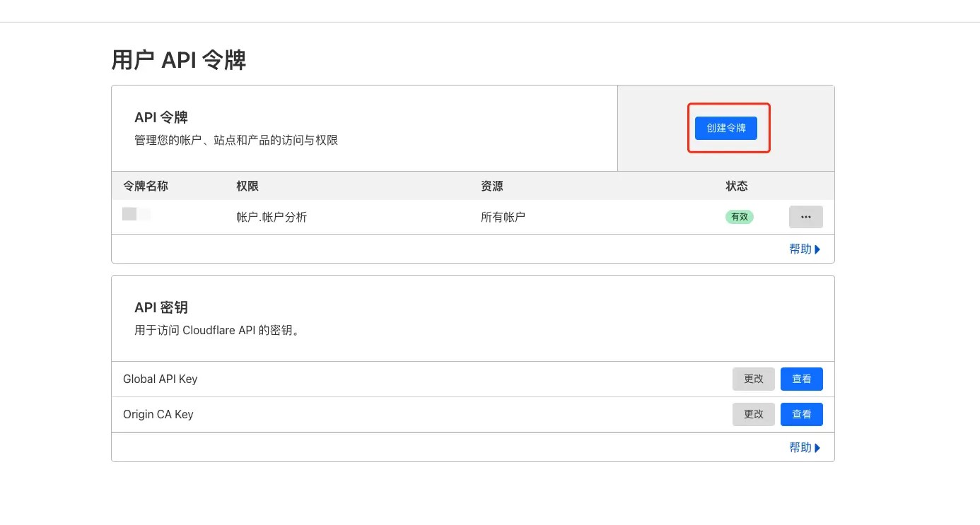This screenshot has width=980, height=525.
Task: Expand the 帮助 section below API keys
Action: tap(804, 447)
